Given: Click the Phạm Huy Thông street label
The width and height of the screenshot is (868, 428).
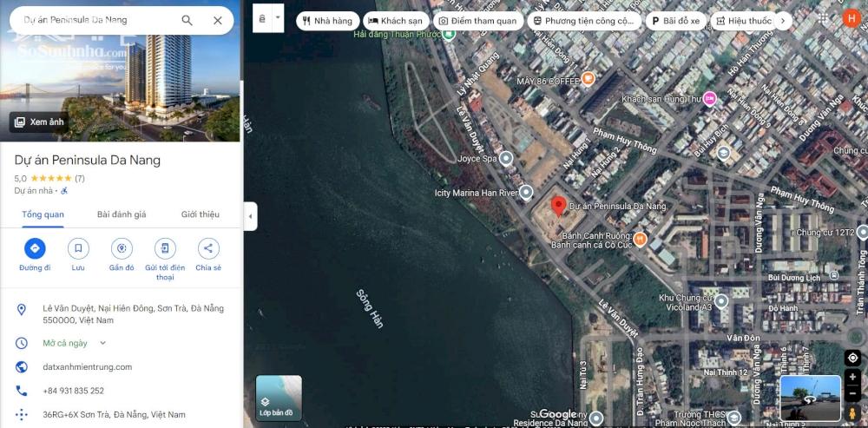Looking at the screenshot, I should [x=625, y=141].
